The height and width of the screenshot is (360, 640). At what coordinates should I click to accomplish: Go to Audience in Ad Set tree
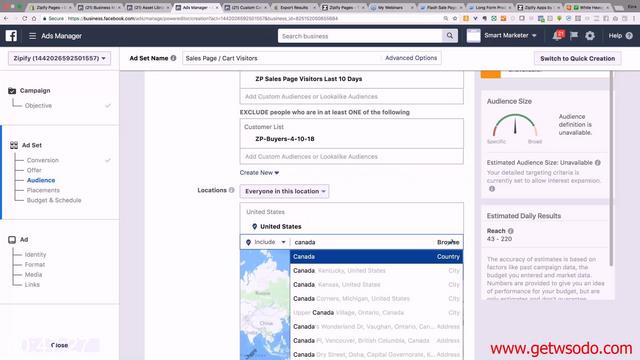[x=41, y=180]
